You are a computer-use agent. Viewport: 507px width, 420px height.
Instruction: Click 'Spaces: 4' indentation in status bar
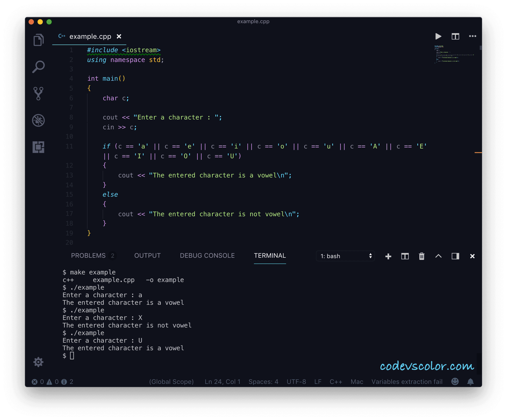coord(263,382)
